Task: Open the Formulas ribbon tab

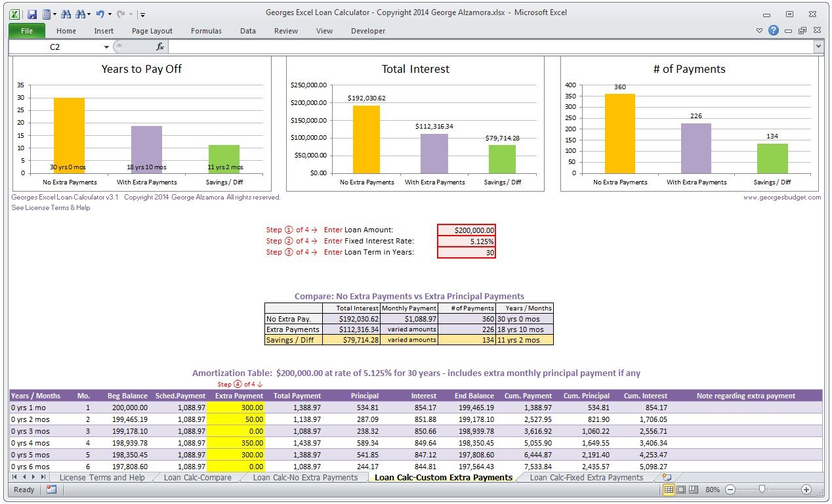Action: 206,31
